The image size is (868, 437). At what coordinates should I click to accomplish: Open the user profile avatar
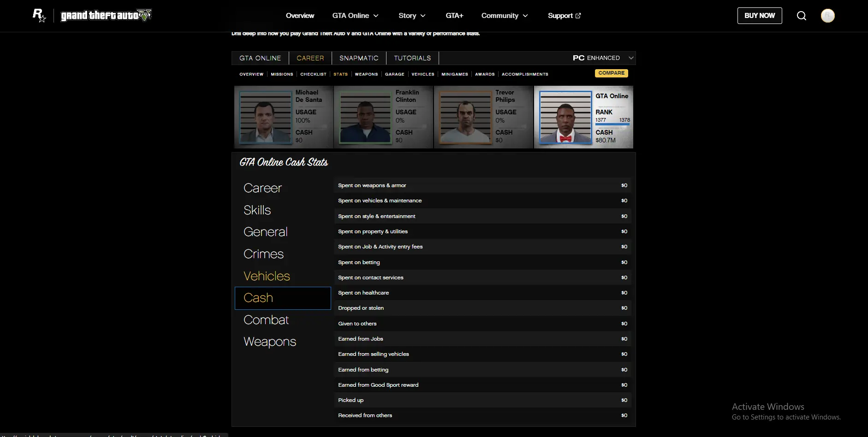point(827,16)
